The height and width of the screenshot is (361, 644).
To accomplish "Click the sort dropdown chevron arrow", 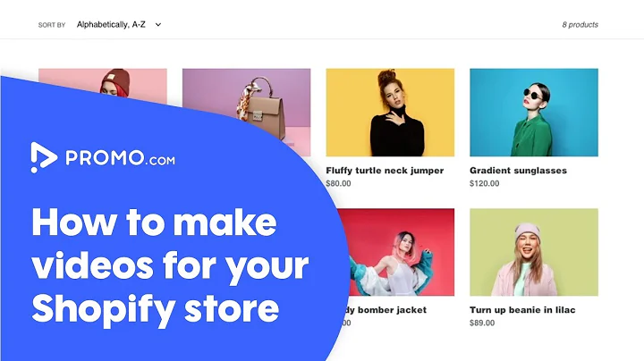I will point(158,25).
